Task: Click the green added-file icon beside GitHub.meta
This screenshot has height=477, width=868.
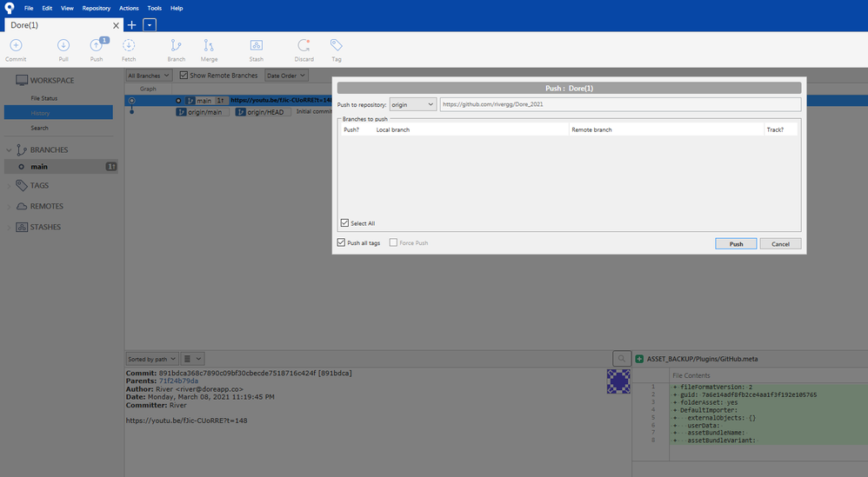Action: point(639,359)
